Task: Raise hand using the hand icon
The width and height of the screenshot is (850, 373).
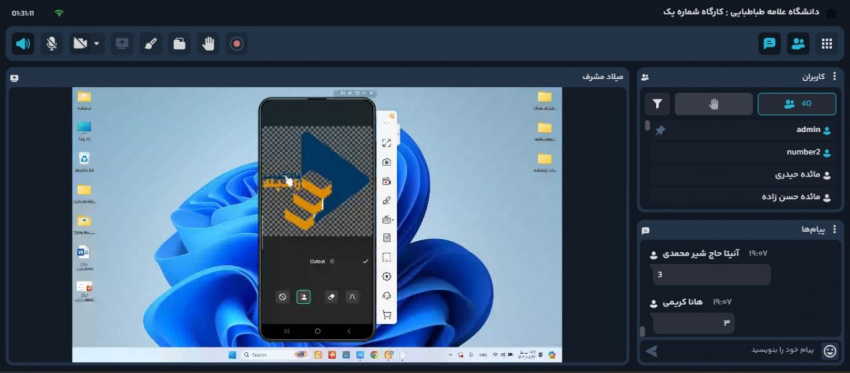Action: click(208, 44)
